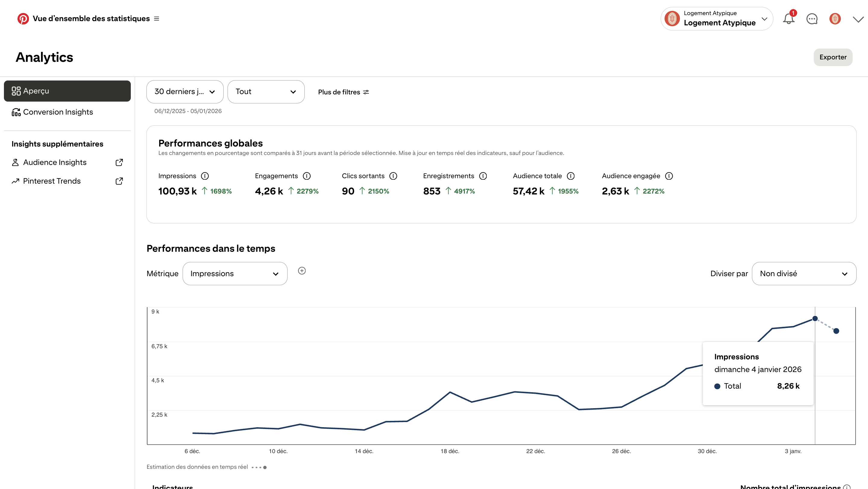Click the Exporter button
This screenshot has width=868, height=489.
[833, 57]
